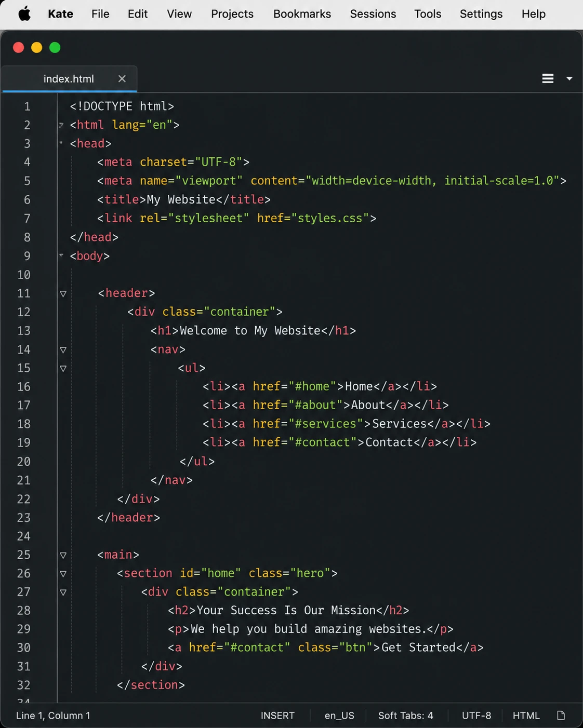Open the View menu
Screen dimensions: 583x728
pyautogui.click(x=179, y=14)
